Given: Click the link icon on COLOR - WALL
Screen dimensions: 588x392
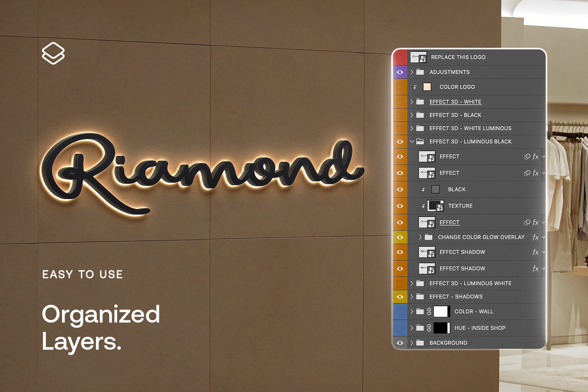Looking at the screenshot, I should [x=429, y=312].
